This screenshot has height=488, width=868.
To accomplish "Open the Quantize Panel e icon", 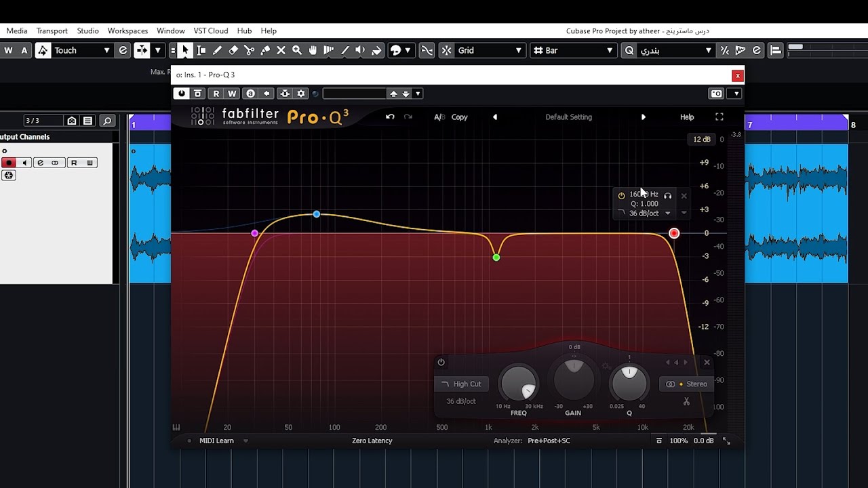I will click(x=757, y=50).
